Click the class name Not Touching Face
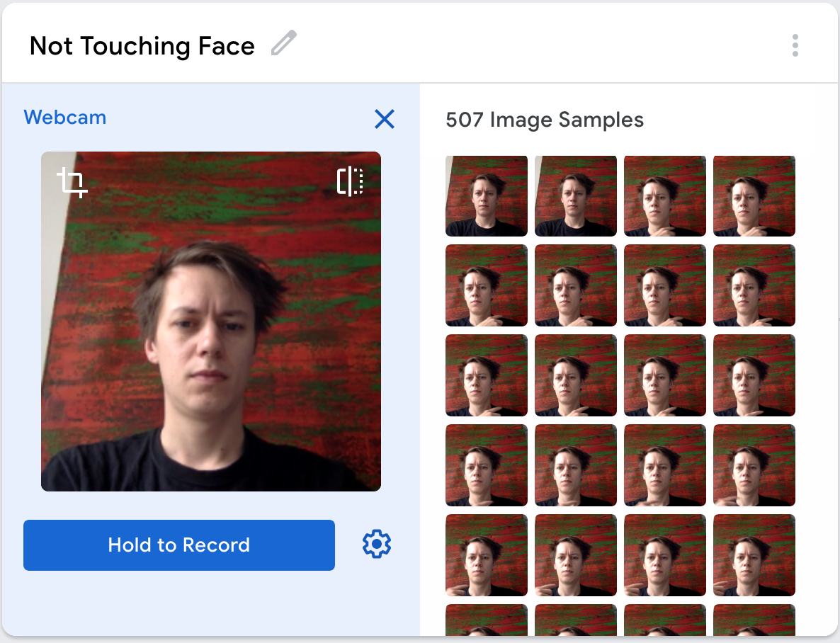The width and height of the screenshot is (840, 643). (x=142, y=45)
